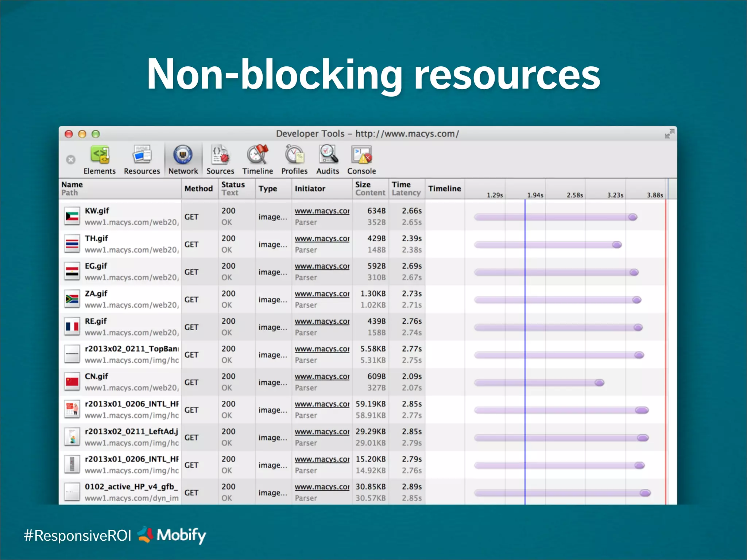Screen dimensions: 747x560
Task: Open the initiator link in the CN.gif row
Action: coord(322,377)
